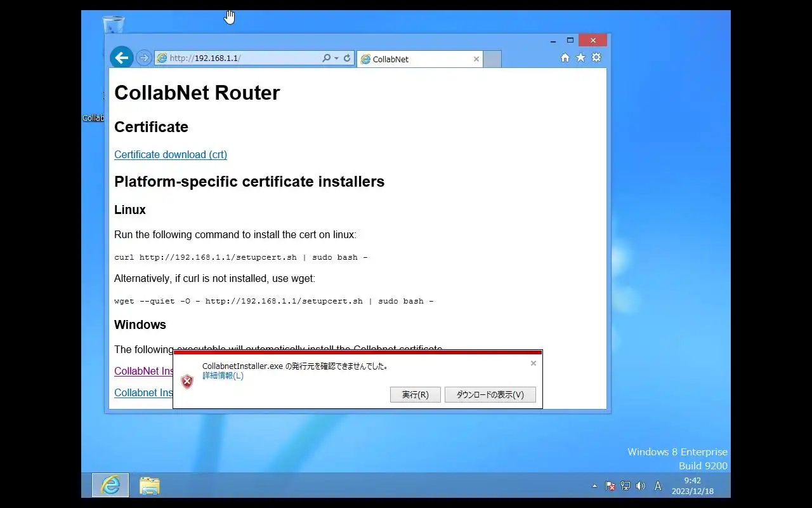The height and width of the screenshot is (508, 812).
Task: Open the volume speaker icon
Action: coord(641,486)
